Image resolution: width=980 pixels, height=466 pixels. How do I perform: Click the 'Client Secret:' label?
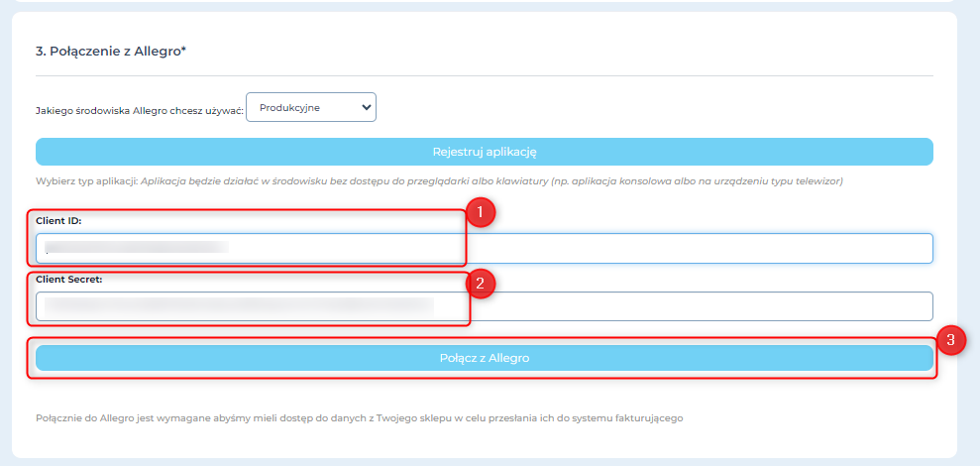coord(68,279)
